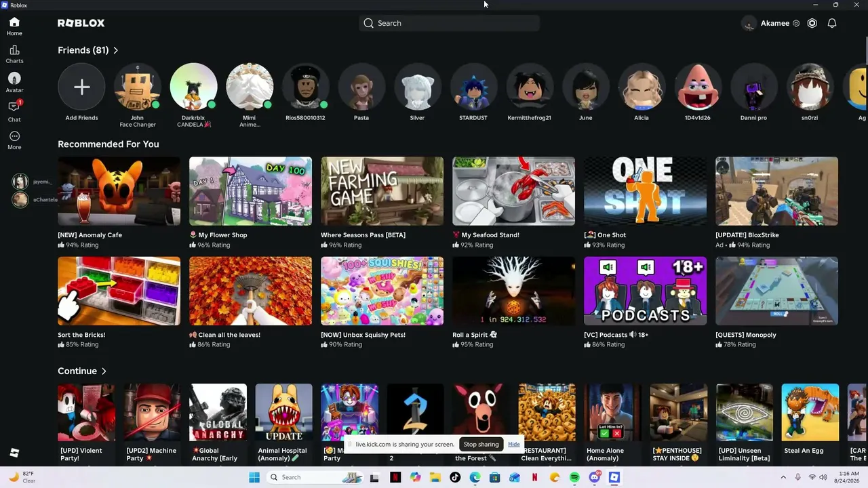Open Where Seasons Pass [BETA] game
868x488 pixels.
(x=382, y=191)
